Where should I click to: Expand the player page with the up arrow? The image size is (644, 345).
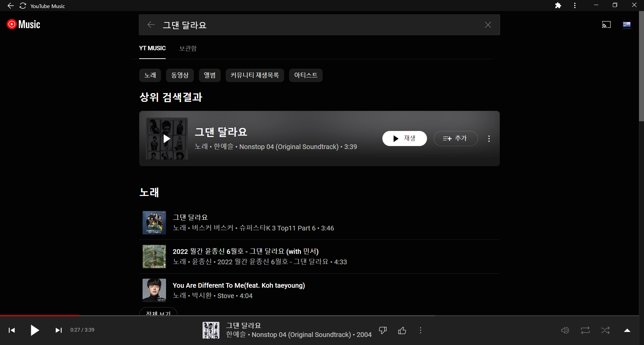pyautogui.click(x=627, y=330)
